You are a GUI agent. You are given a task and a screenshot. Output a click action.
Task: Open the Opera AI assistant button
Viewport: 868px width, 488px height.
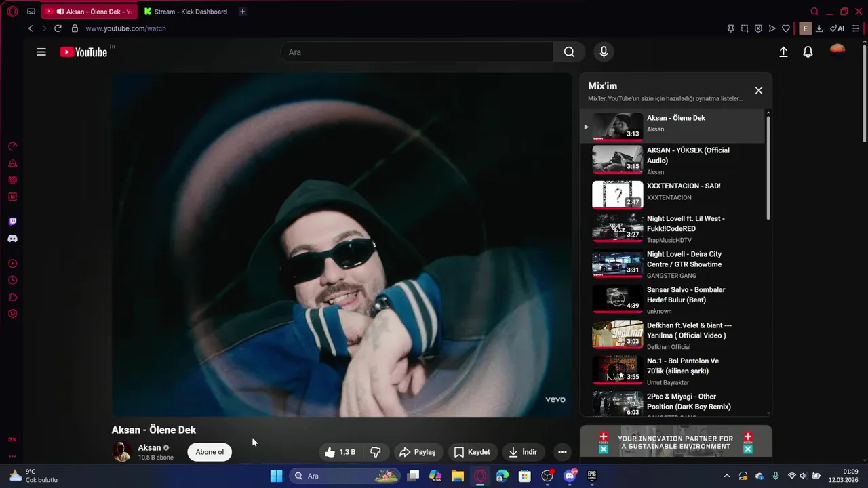click(837, 28)
